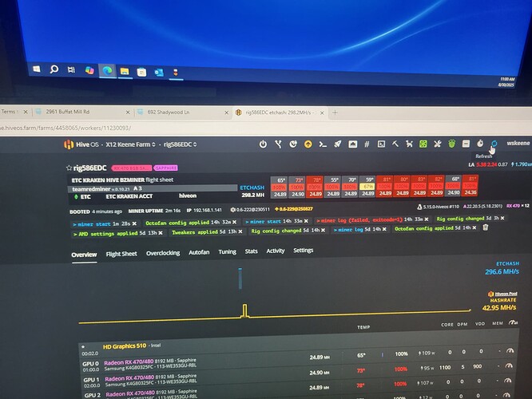
Task: Dismiss 'miner start 1m 28s' message
Action: tap(135, 223)
